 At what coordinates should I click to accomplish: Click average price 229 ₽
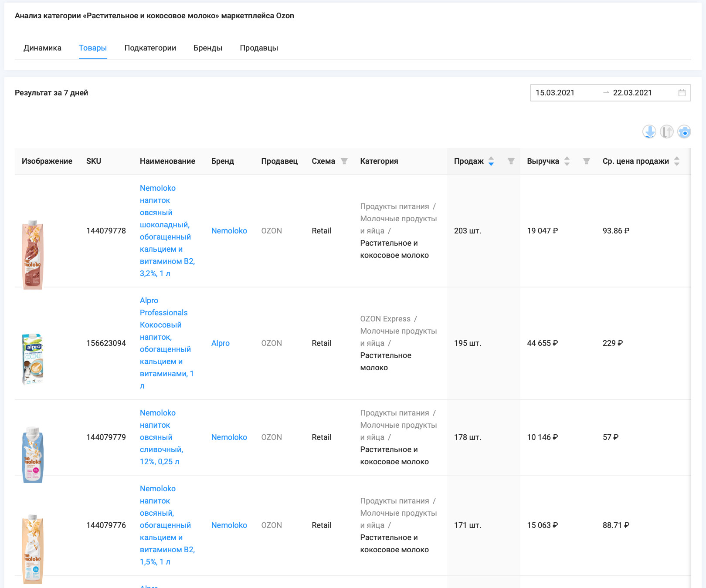[613, 343]
